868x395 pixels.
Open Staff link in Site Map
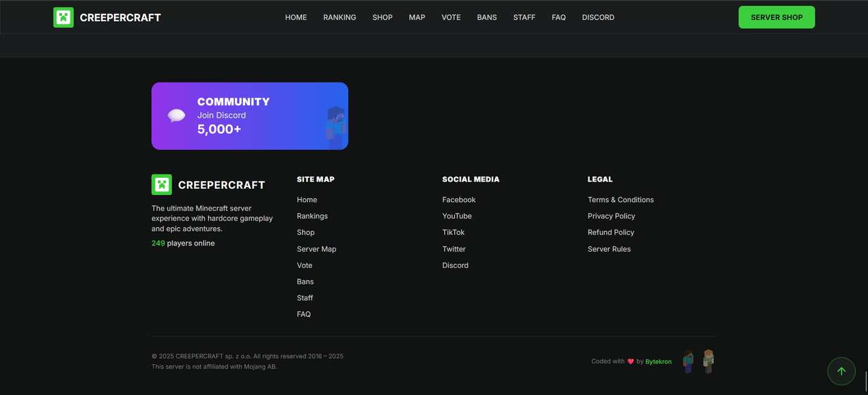(x=305, y=298)
